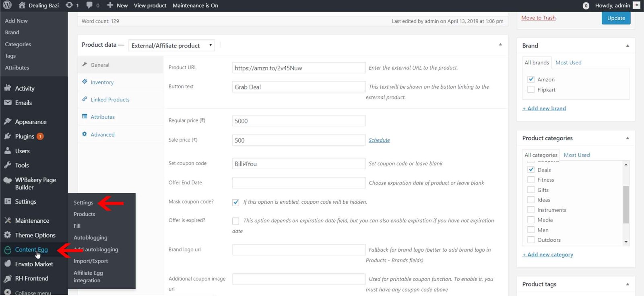This screenshot has width=644, height=296.
Task: Click Add new brand link
Action: pos(544,108)
